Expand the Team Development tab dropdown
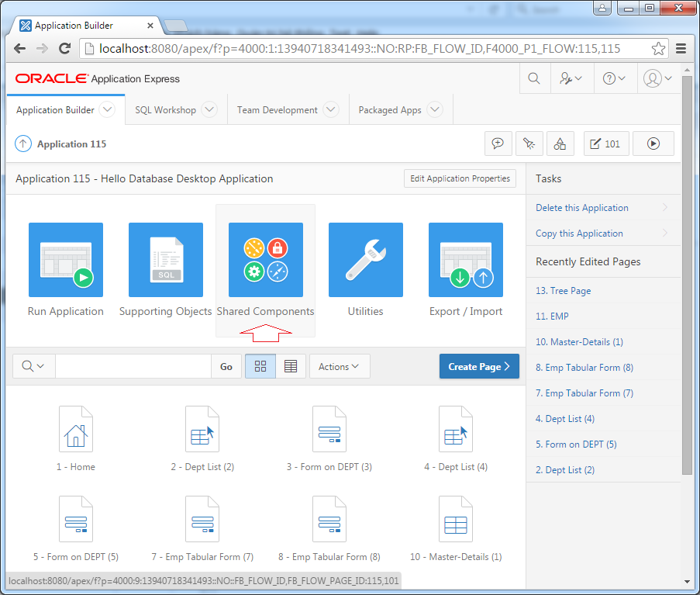Viewport: 700px width, 595px height. pos(331,109)
